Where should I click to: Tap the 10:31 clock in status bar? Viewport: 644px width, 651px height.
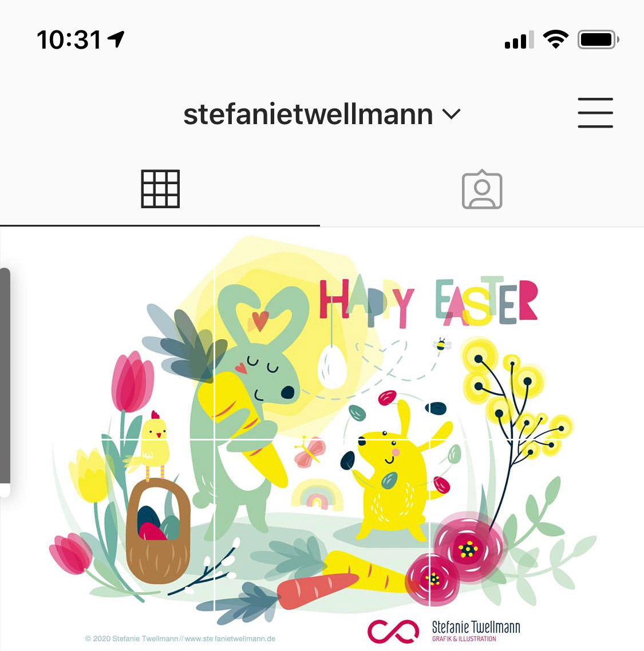[x=69, y=40]
